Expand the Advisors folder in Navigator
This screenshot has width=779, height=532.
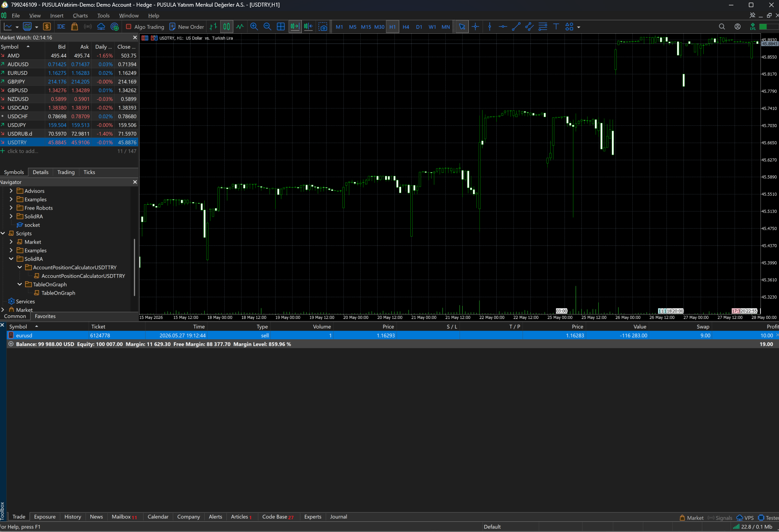(x=11, y=191)
